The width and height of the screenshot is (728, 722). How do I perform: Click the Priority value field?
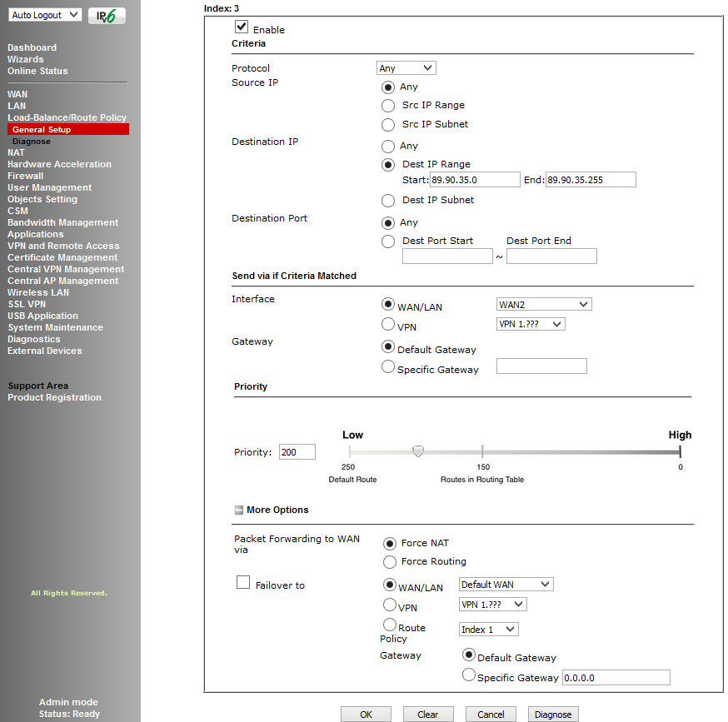click(x=297, y=452)
